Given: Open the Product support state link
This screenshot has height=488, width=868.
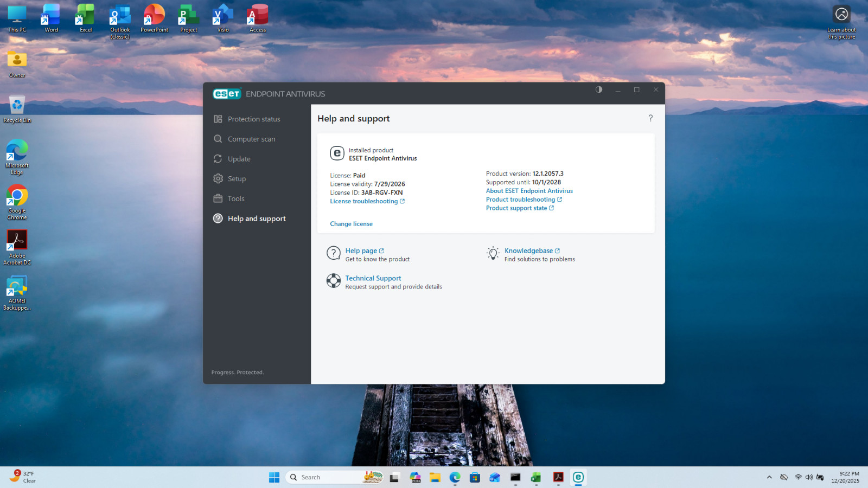Looking at the screenshot, I should [x=520, y=208].
